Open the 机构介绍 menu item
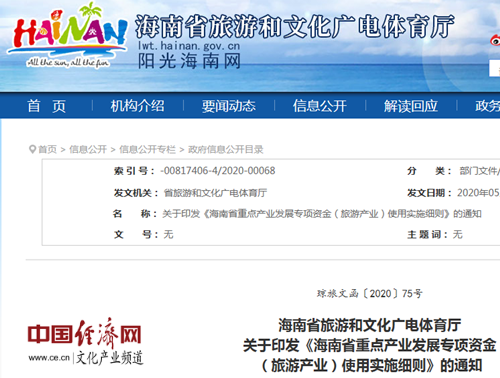Image resolution: width=500 pixels, height=378 pixels. pos(137,106)
